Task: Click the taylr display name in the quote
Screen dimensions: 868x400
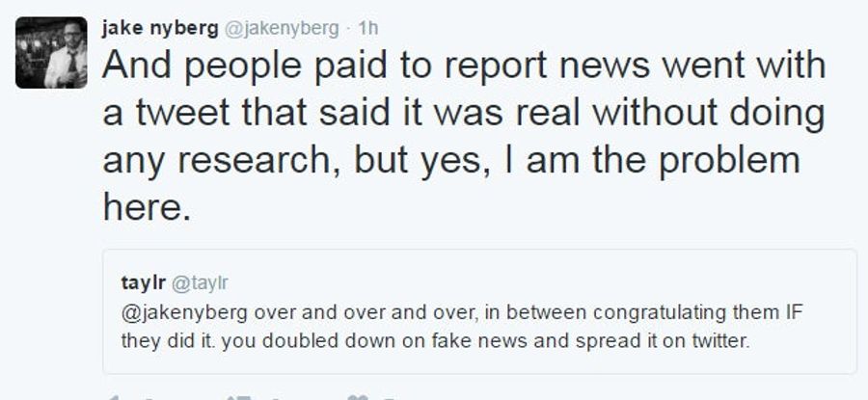Action: [x=144, y=282]
